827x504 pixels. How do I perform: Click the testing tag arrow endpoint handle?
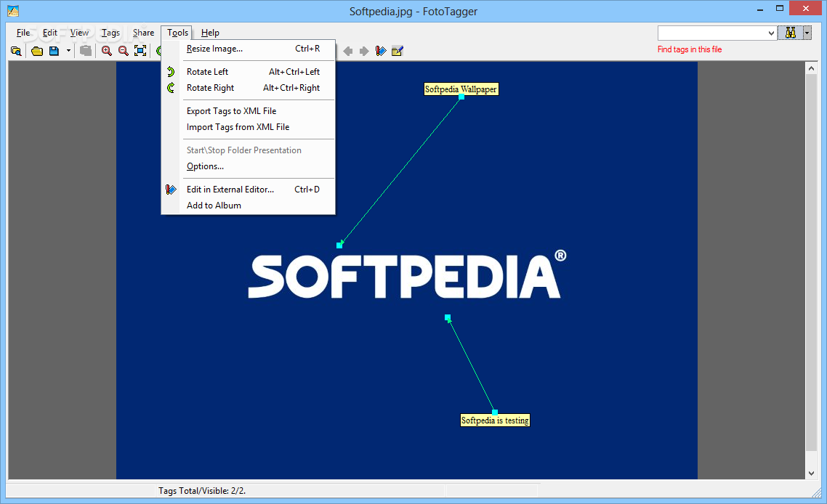[x=447, y=317]
